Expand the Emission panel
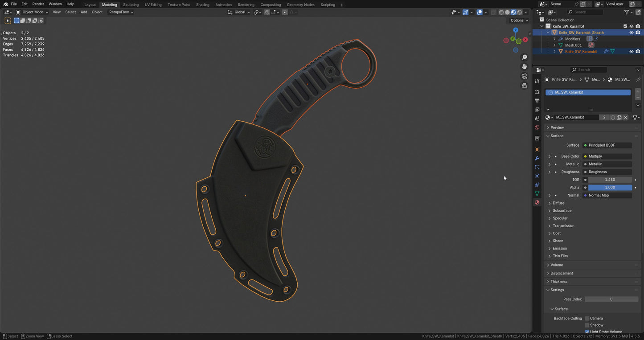 tap(560, 248)
